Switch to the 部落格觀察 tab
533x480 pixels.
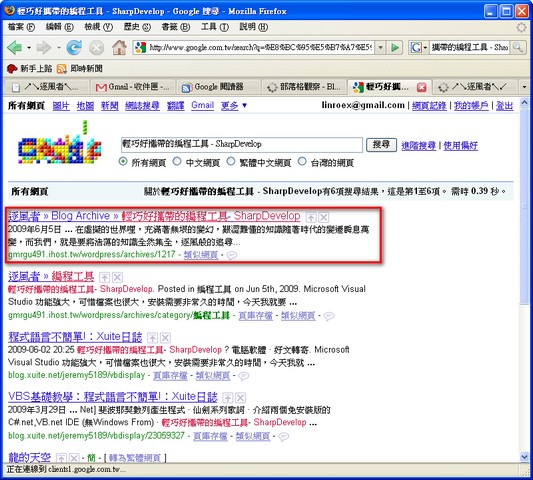[304, 87]
